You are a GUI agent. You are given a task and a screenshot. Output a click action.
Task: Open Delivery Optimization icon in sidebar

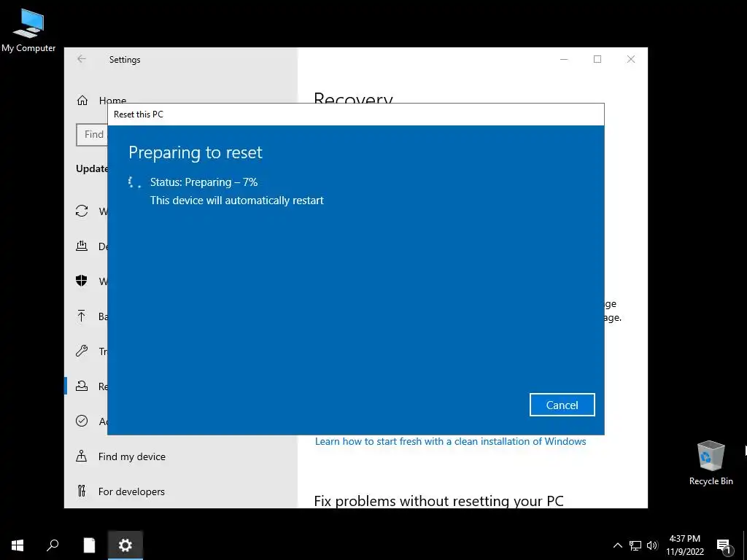(x=82, y=246)
